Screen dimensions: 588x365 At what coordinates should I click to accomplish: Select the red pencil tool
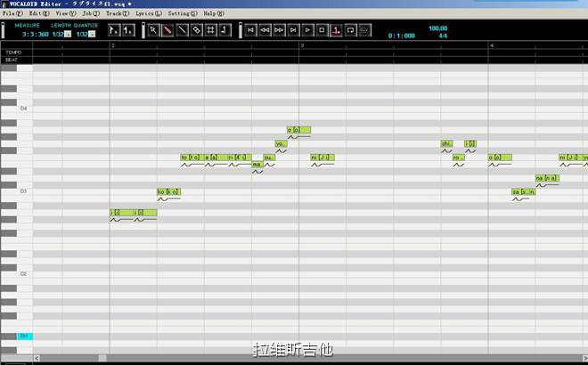click(167, 30)
